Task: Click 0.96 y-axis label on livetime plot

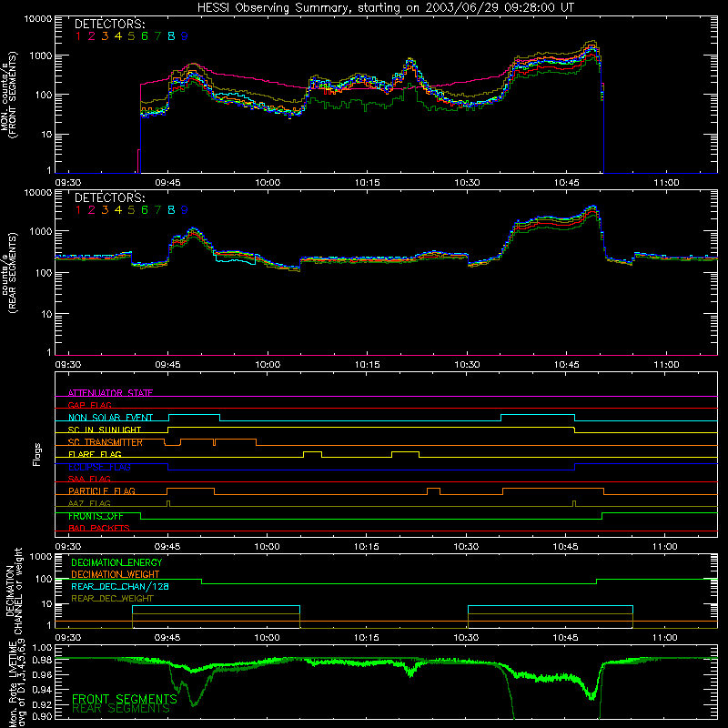Action: click(42, 674)
